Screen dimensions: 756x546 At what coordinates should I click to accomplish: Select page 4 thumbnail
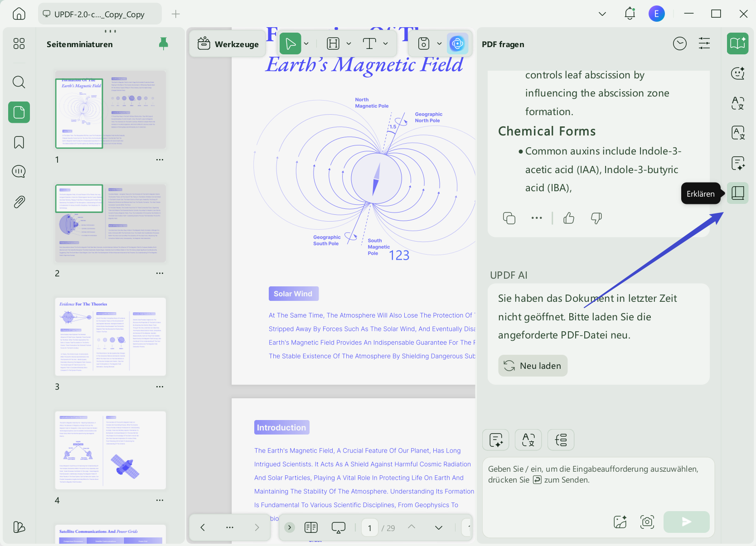click(111, 450)
